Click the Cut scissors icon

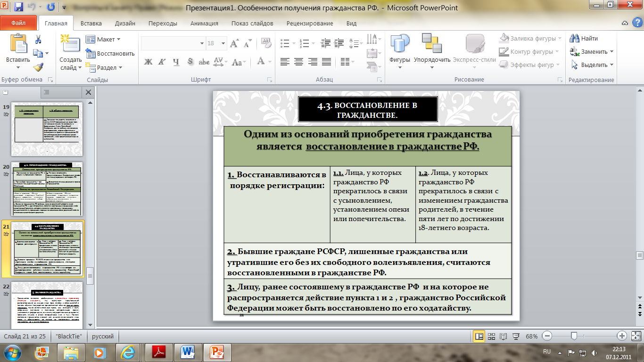tap(39, 39)
